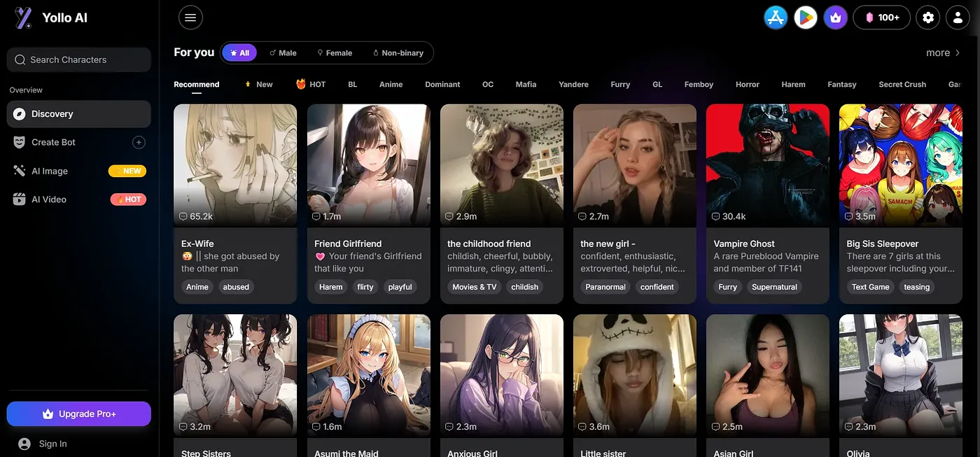Click the Movies & TV tag
Image resolution: width=980 pixels, height=457 pixels.
click(474, 287)
